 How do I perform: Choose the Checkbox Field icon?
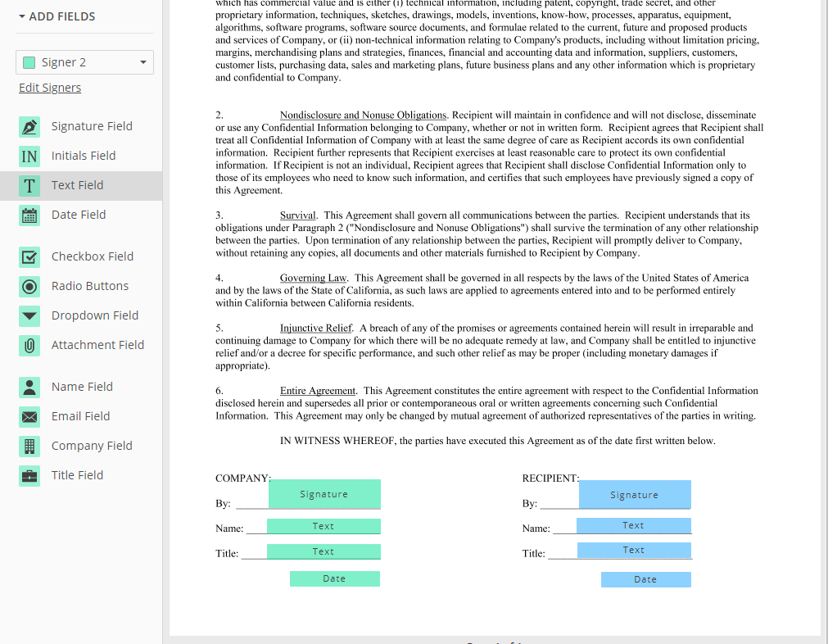click(29, 257)
